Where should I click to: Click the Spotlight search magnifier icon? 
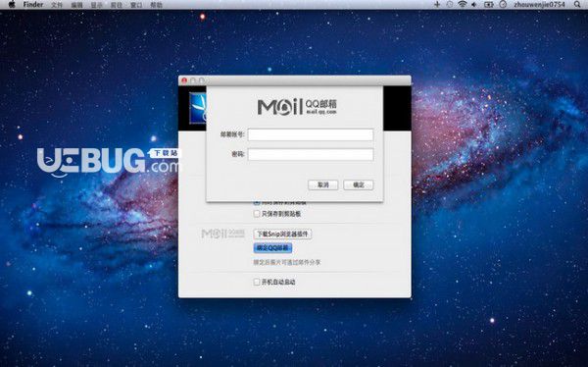(577, 5)
